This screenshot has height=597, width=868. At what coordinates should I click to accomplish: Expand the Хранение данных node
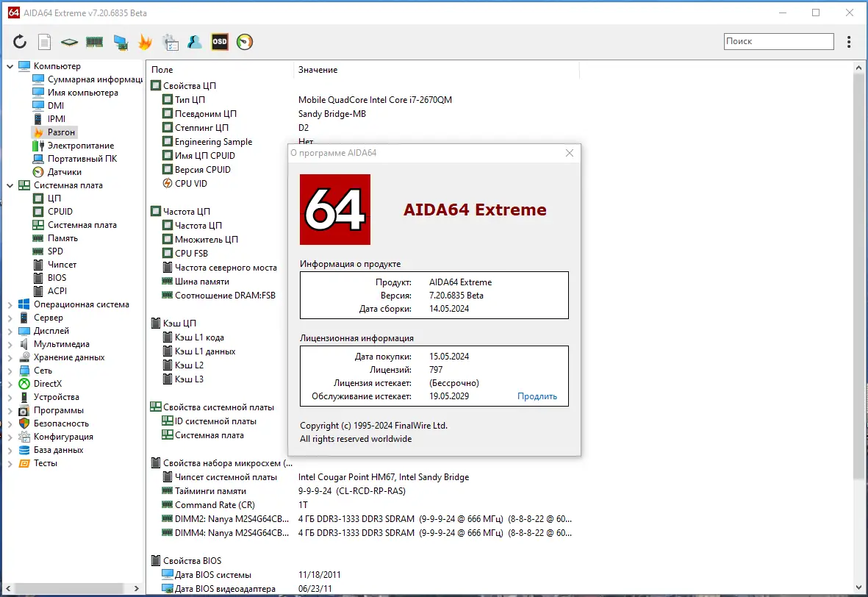coord(10,358)
